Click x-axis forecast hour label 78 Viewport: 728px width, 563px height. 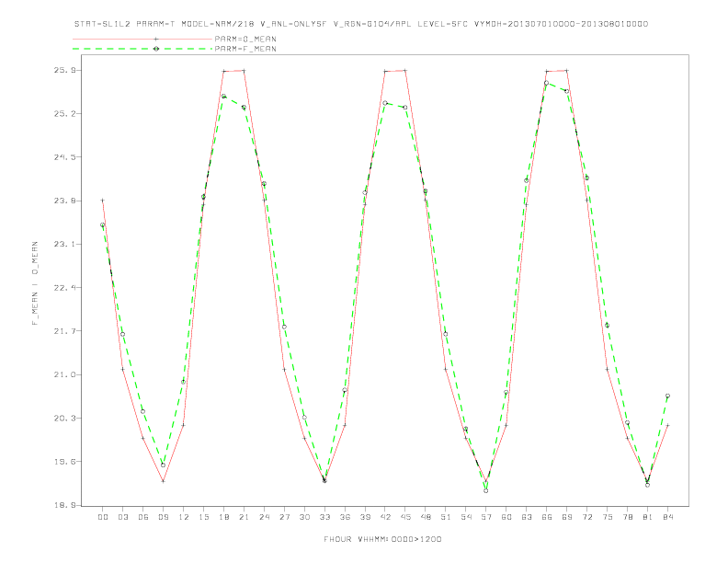coord(627,517)
